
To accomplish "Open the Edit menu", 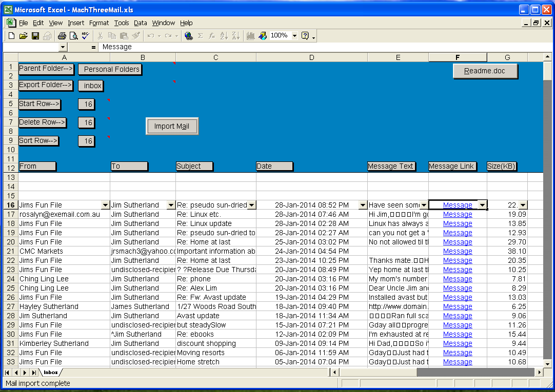I will (x=38, y=23).
